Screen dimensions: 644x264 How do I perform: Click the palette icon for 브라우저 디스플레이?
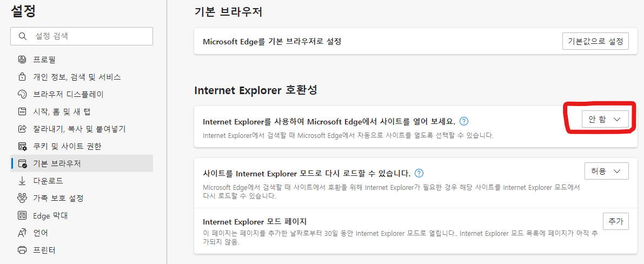pyautogui.click(x=22, y=94)
